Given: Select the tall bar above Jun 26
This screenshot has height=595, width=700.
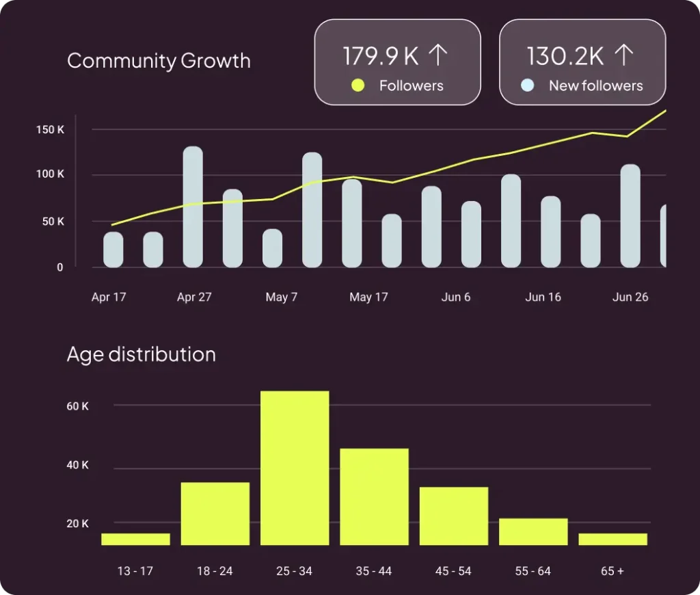Looking at the screenshot, I should click(x=630, y=215).
